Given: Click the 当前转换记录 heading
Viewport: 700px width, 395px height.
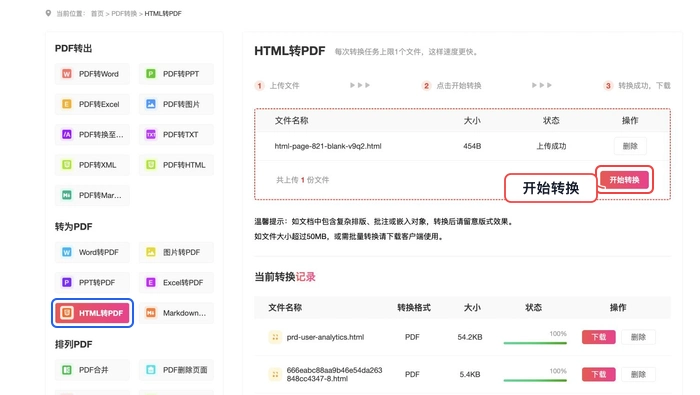Looking at the screenshot, I should (285, 277).
